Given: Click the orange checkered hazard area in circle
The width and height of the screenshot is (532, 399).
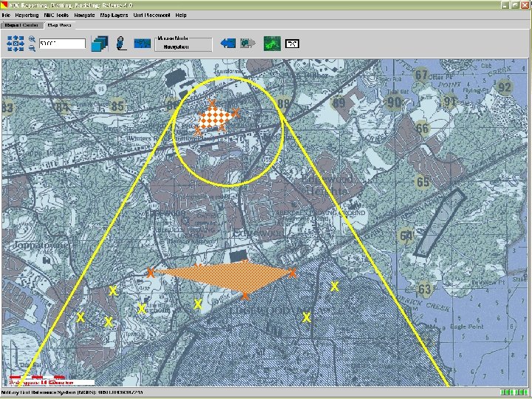Looking at the screenshot, I should coord(215,117).
